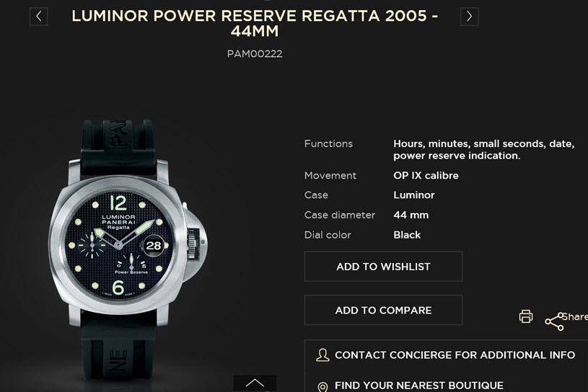Click the Functions description text
Screen dimensions: 588x392
click(x=484, y=150)
